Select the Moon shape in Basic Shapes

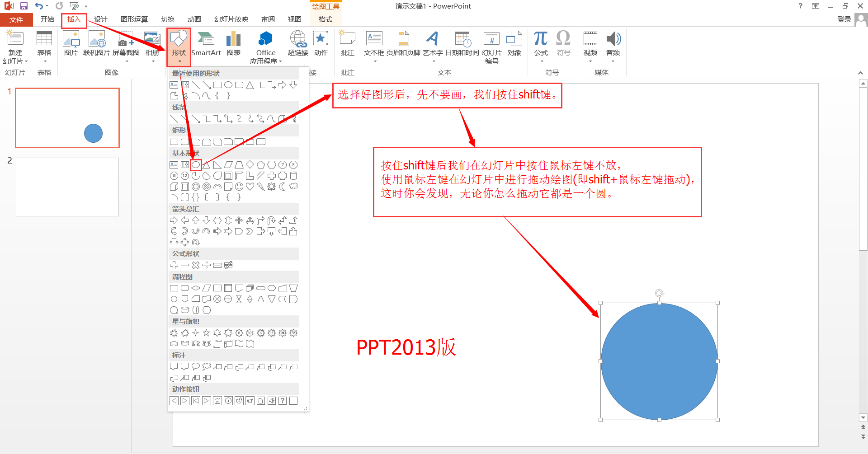(283, 187)
